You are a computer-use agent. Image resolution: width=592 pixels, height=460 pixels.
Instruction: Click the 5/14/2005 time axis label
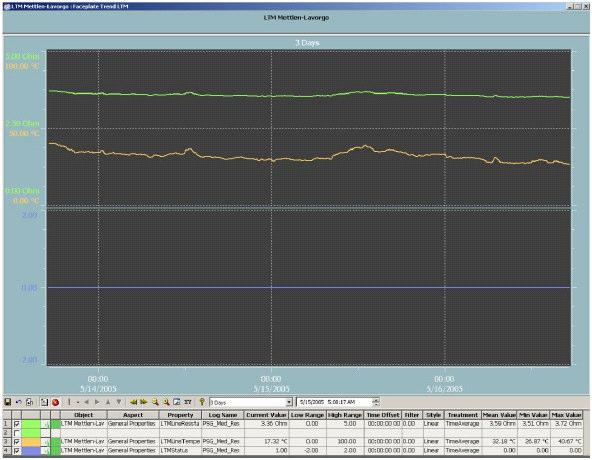pyautogui.click(x=98, y=389)
